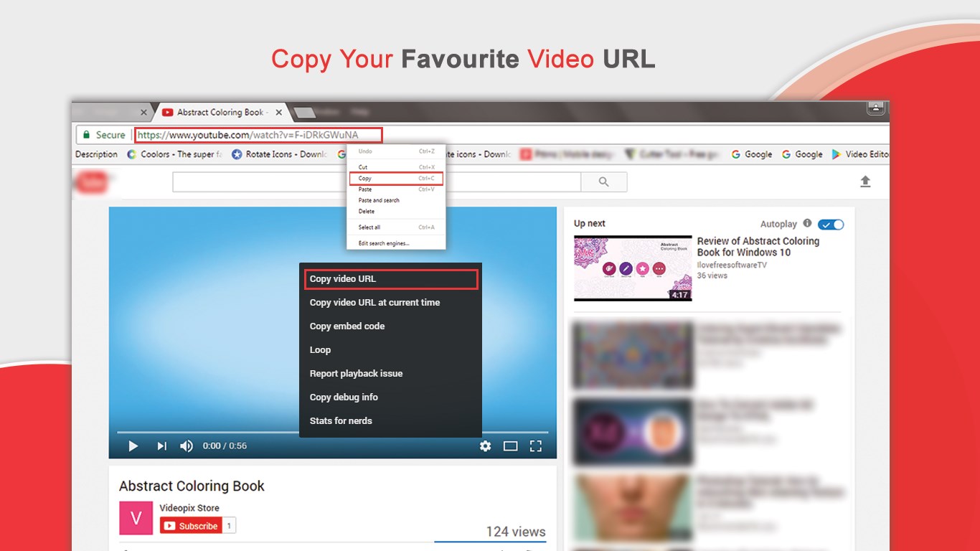Choose Delete in address bar menu
980x551 pixels.
coord(396,212)
